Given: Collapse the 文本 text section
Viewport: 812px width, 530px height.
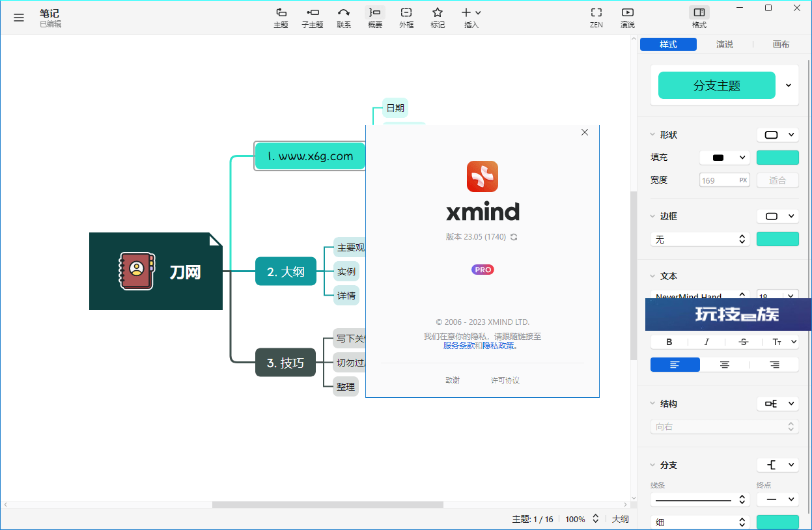Looking at the screenshot, I should pos(653,276).
